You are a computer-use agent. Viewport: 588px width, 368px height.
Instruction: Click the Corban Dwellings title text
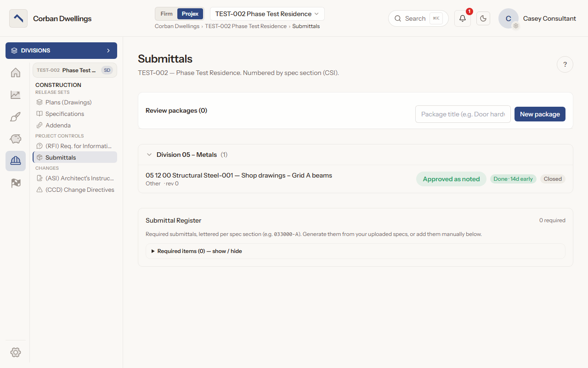point(62,18)
